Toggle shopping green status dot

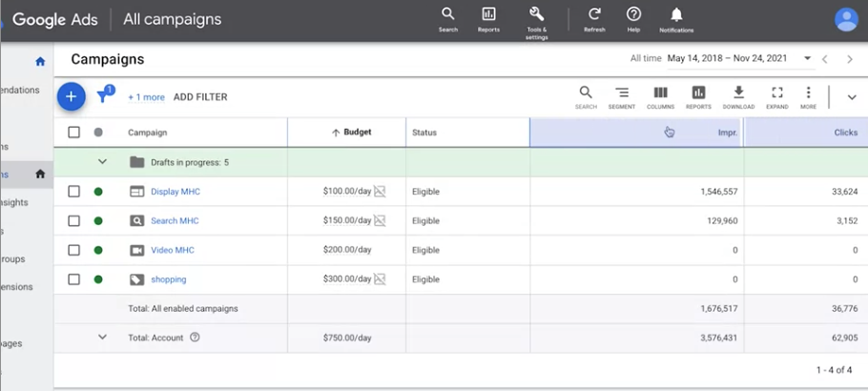click(x=98, y=279)
